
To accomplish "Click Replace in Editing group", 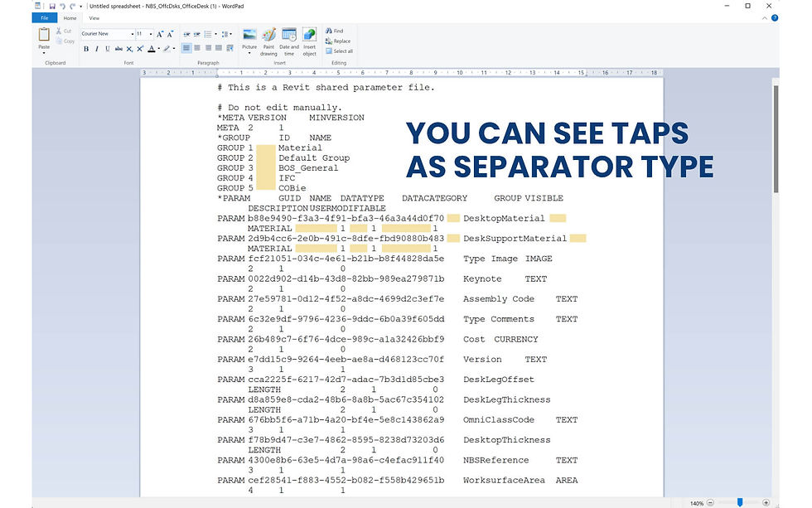I will 338,41.
